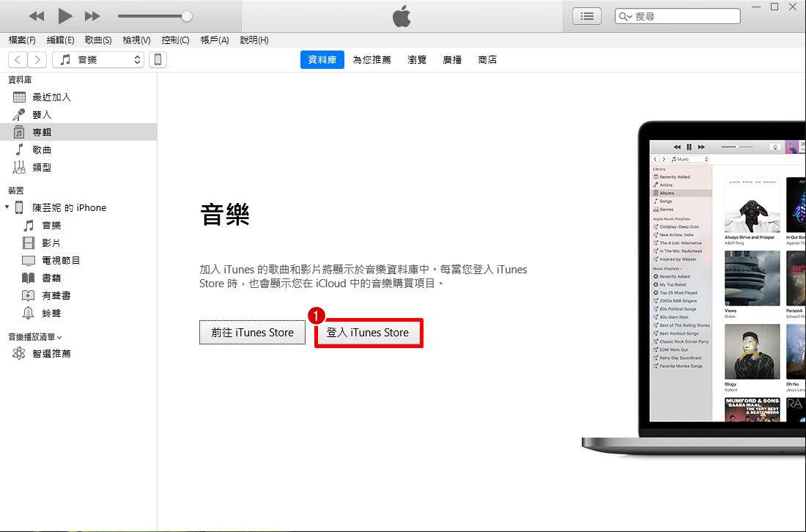Screen dimensions: 806x532
Task: Maximize the iTunes window
Action: (774, 7)
